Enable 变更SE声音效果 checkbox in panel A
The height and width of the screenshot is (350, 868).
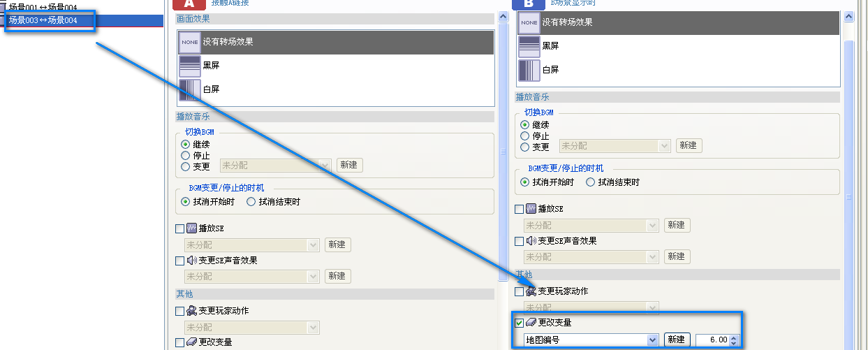click(180, 261)
